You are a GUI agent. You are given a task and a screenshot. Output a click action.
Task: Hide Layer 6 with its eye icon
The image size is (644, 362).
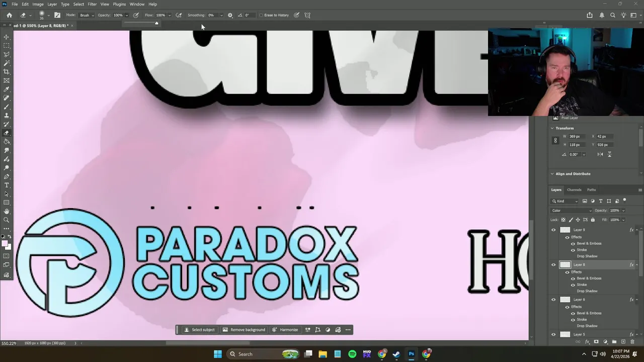tap(553, 300)
